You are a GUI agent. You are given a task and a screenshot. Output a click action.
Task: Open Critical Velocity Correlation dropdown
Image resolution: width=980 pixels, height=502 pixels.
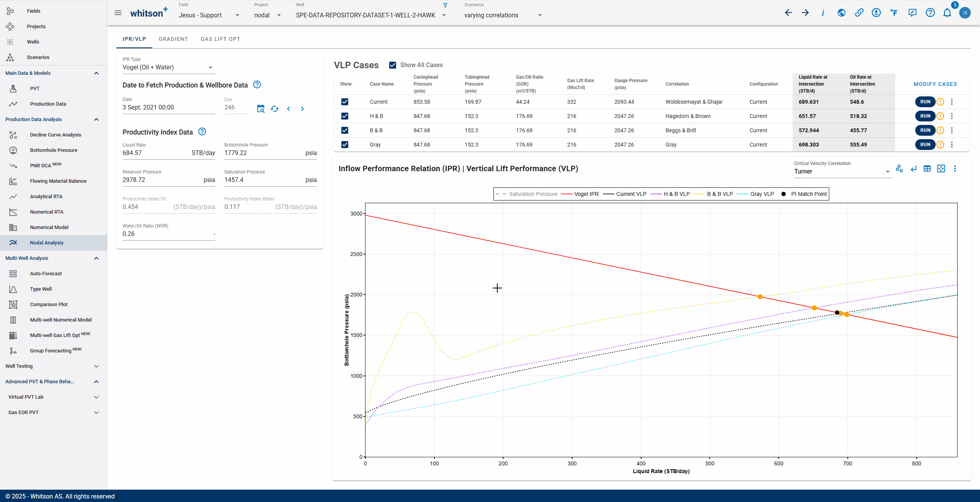tap(842, 172)
